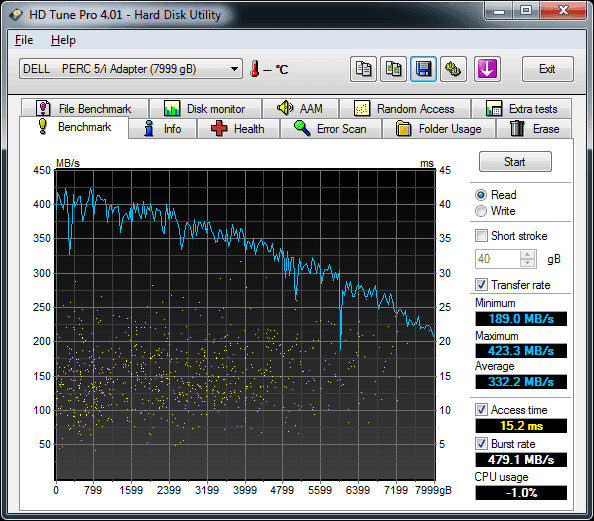The width and height of the screenshot is (594, 521).
Task: Click the thermometer temperature icon
Action: [x=255, y=69]
